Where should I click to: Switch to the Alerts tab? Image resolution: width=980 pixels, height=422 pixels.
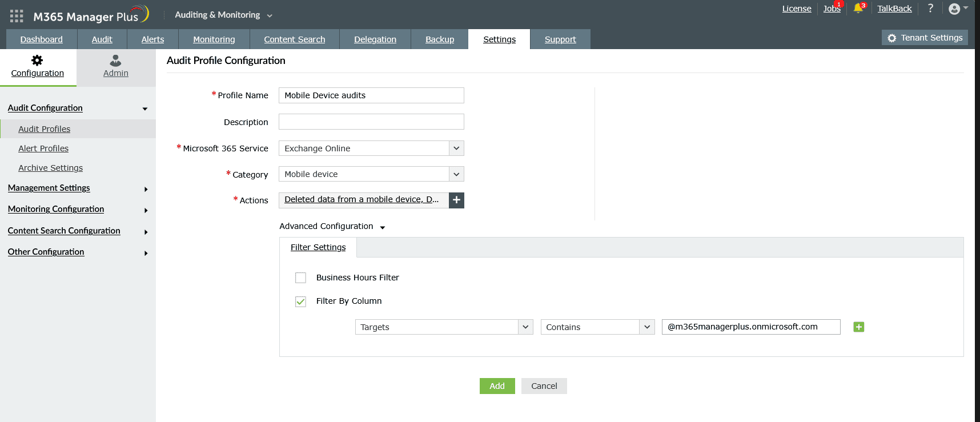coord(152,39)
